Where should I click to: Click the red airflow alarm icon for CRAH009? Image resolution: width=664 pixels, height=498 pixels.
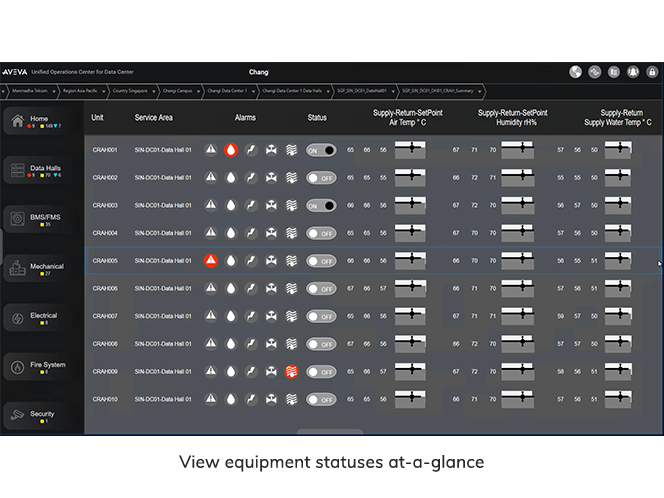pos(292,371)
